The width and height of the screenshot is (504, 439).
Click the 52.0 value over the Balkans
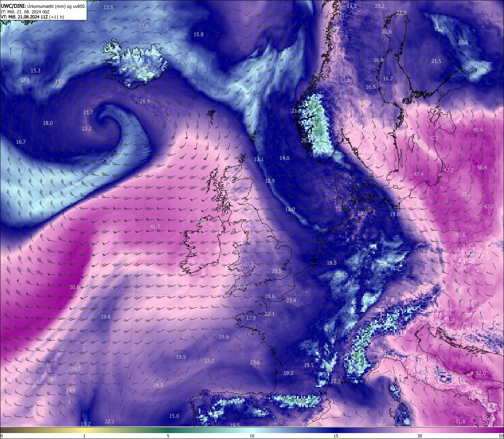pos(481,373)
